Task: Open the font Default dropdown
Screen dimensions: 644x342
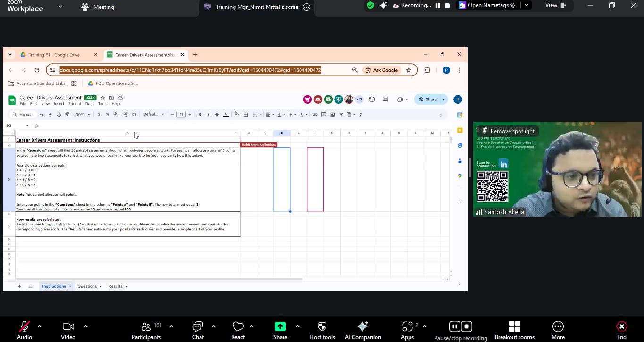Action: click(154, 115)
